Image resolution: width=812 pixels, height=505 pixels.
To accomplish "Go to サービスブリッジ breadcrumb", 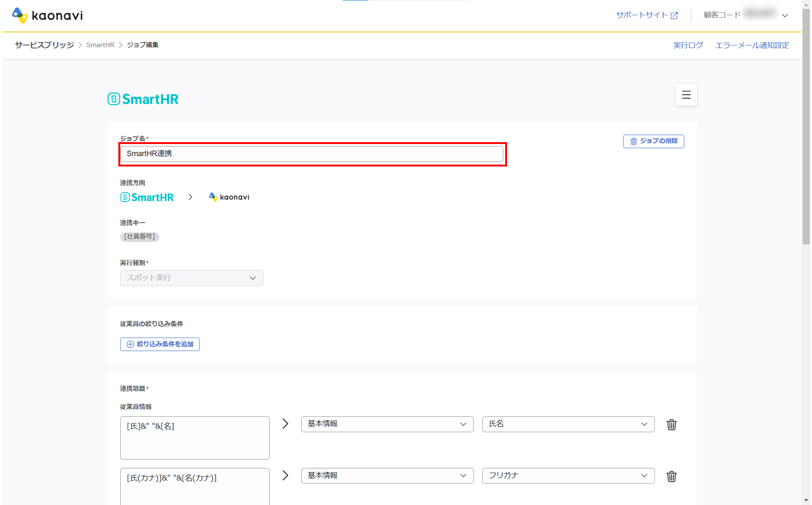I will 44,45.
